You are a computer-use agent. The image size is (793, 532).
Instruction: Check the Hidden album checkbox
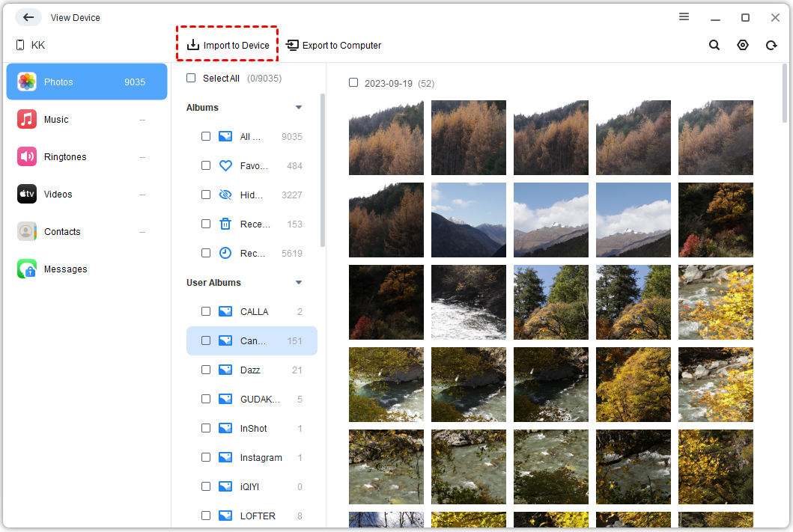point(206,195)
